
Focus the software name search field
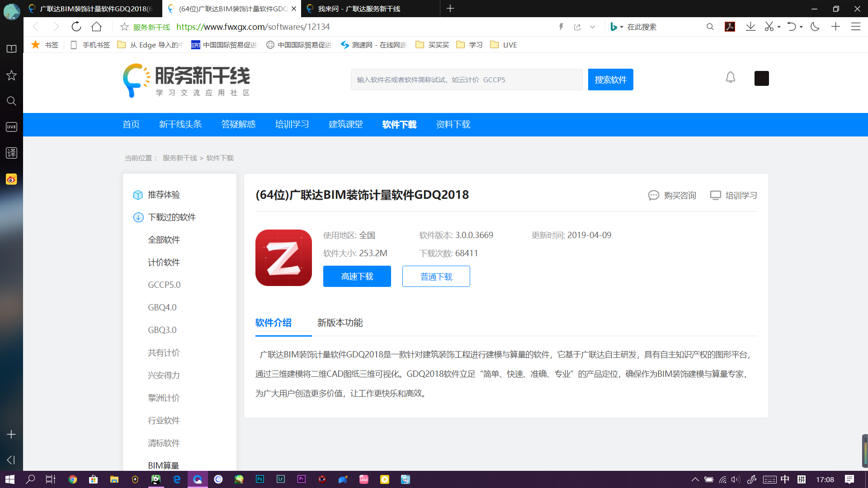(467, 80)
